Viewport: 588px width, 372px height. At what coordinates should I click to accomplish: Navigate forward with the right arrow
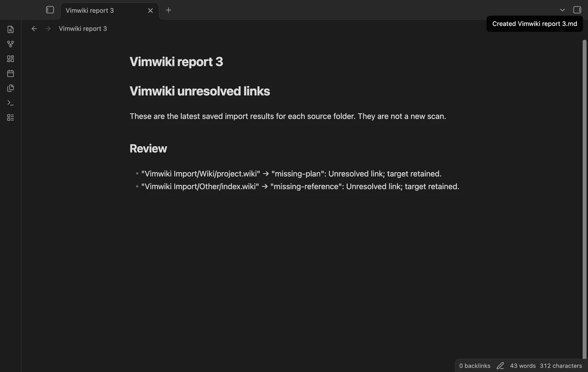point(48,28)
